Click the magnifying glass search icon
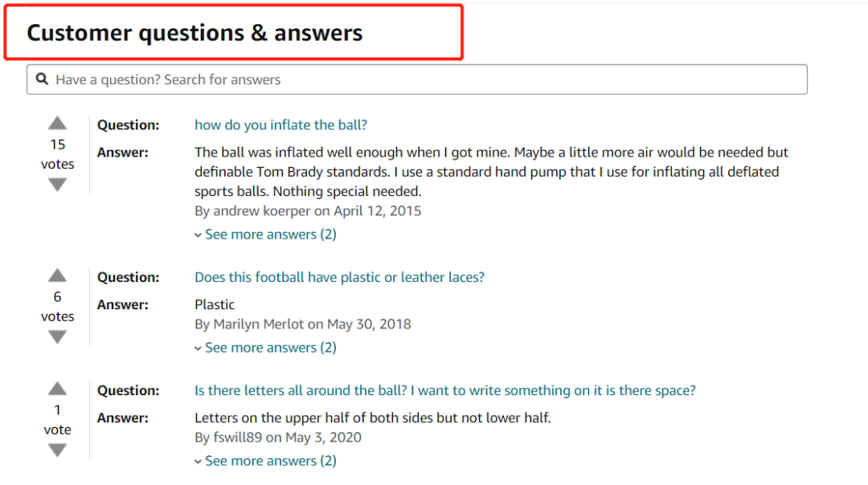868x485 pixels. 42,79
